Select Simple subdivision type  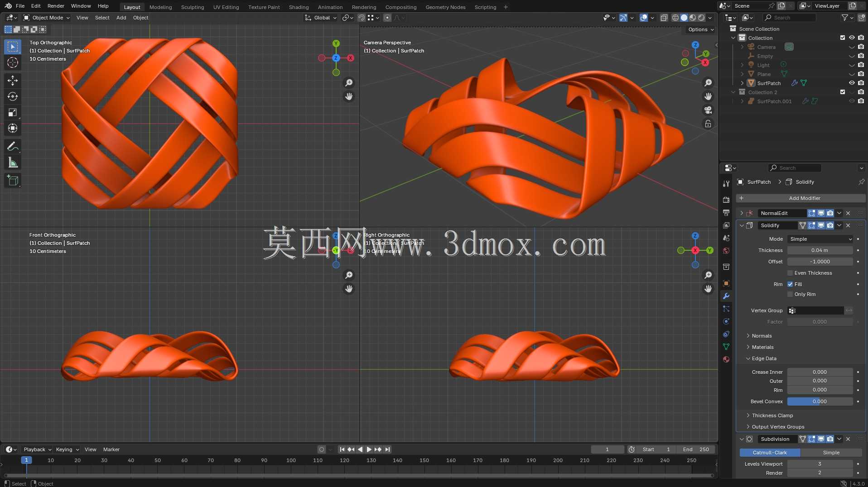point(831,453)
